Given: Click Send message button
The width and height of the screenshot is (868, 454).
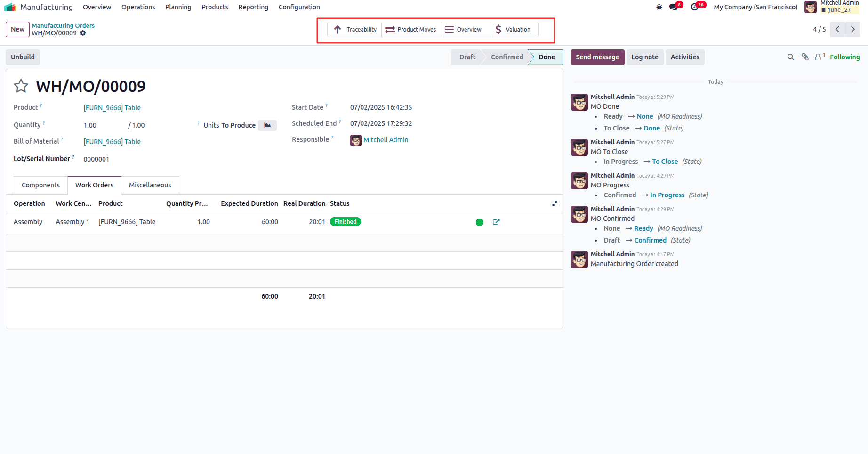Looking at the screenshot, I should tap(597, 57).
